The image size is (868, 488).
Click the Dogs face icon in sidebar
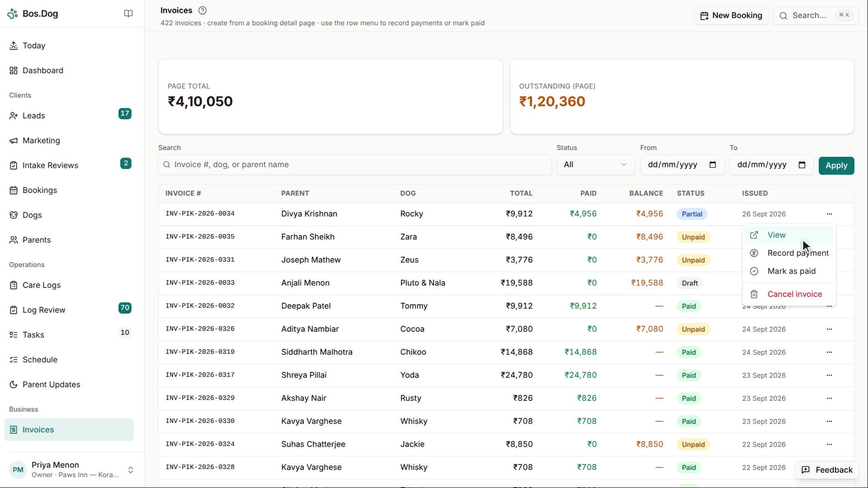click(14, 215)
